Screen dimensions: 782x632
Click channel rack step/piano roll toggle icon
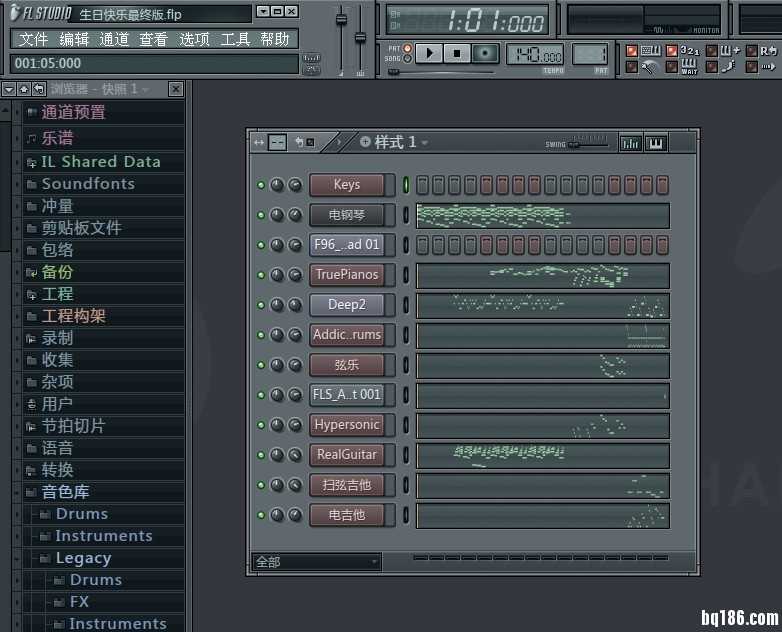tap(277, 143)
